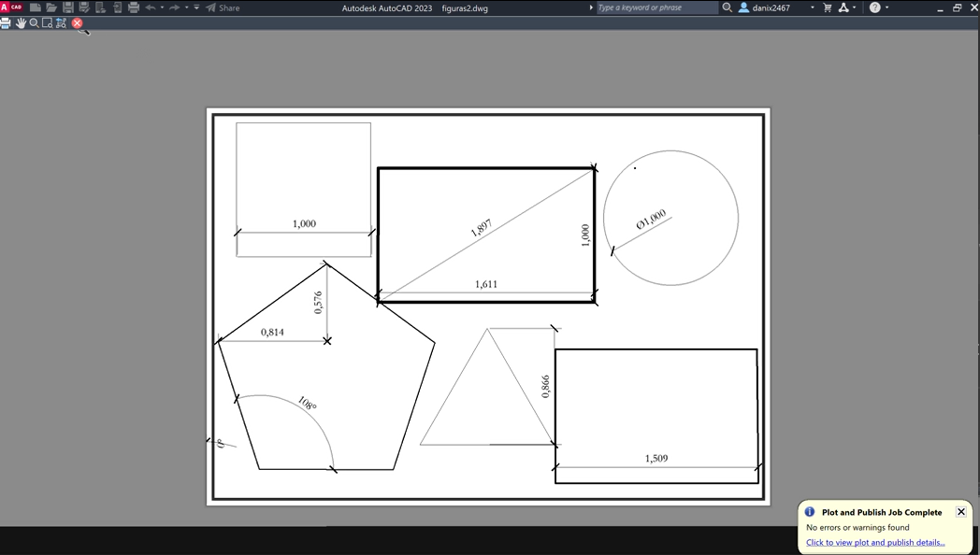The image size is (980, 555).
Task: Click the Undo arrow
Action: 151,7
